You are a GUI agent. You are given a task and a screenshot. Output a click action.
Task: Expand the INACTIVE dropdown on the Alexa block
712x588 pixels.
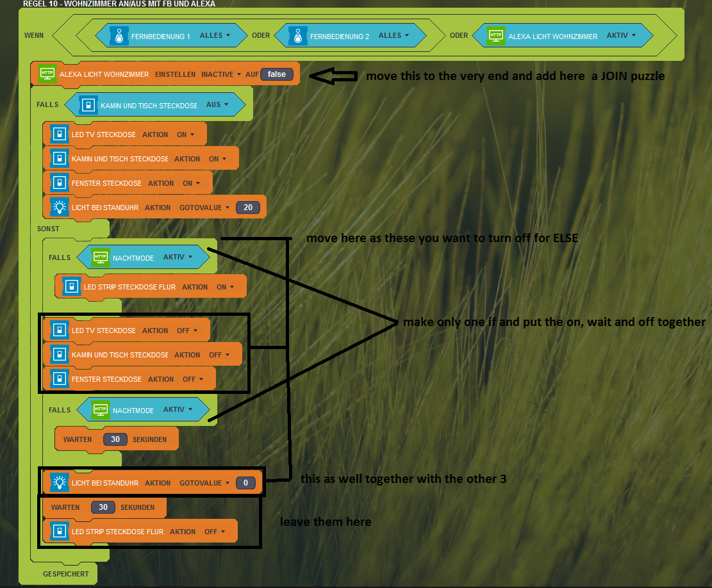[x=221, y=74]
